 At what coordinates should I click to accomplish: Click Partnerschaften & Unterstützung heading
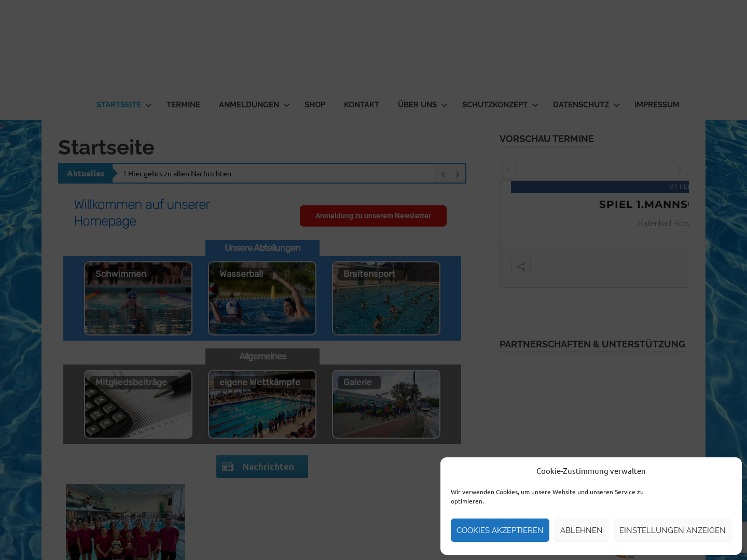592,344
